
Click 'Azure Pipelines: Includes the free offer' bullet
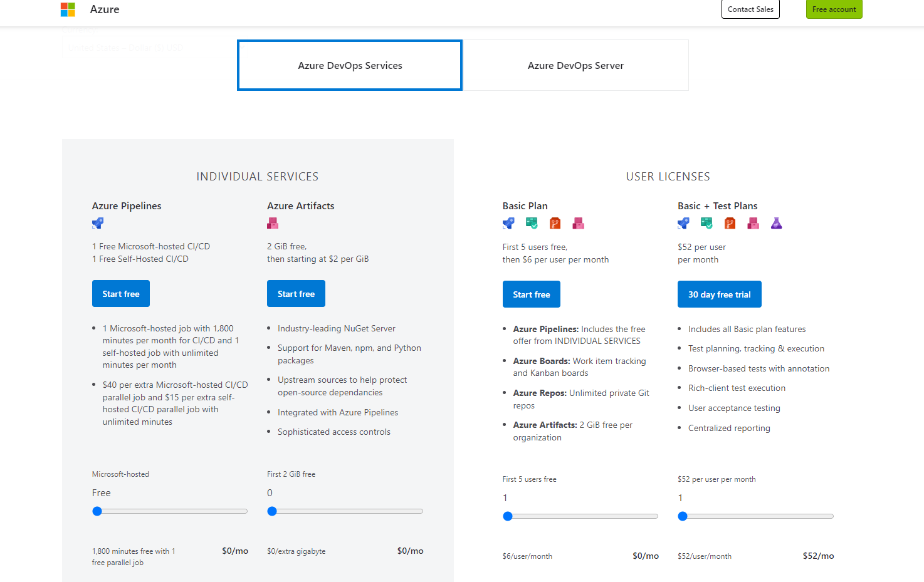(x=579, y=335)
